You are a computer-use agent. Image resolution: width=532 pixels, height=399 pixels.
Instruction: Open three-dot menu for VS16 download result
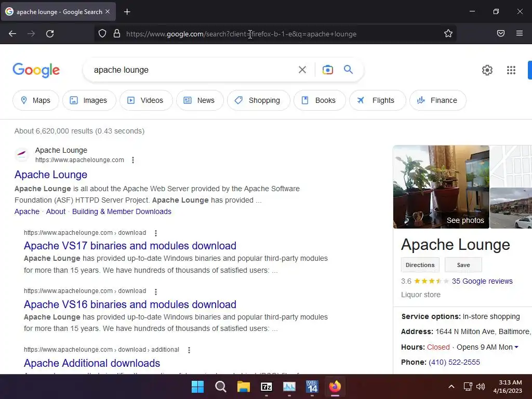click(x=156, y=291)
